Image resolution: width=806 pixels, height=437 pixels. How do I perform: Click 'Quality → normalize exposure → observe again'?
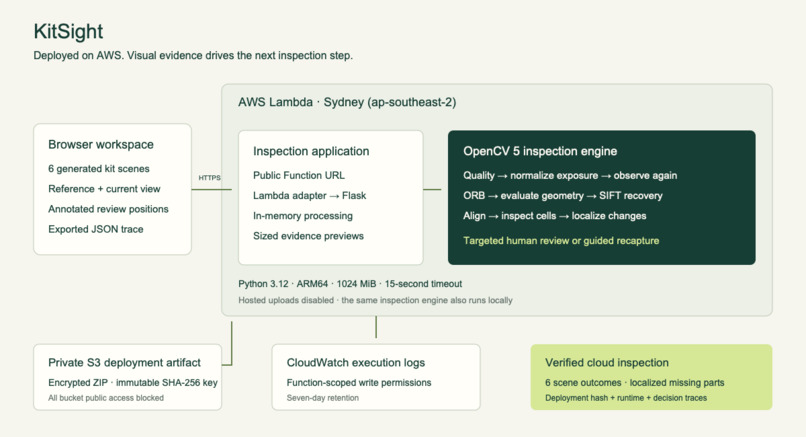tap(570, 175)
